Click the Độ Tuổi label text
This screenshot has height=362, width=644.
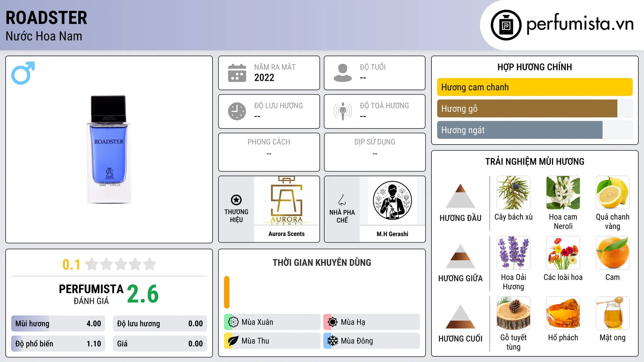click(373, 67)
